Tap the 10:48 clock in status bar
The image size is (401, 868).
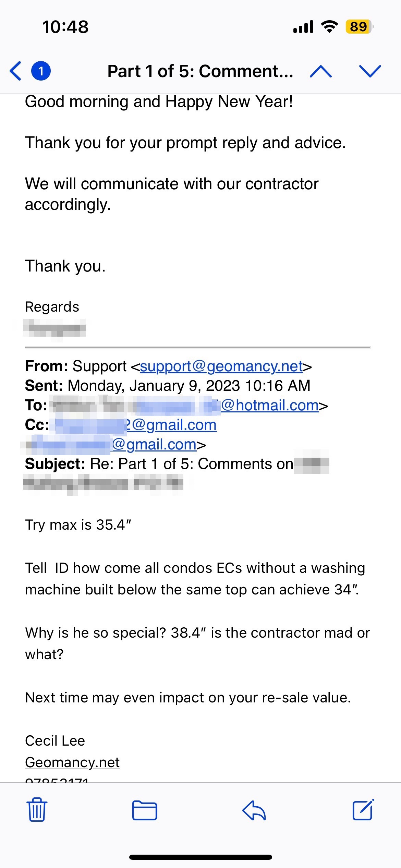(x=65, y=27)
